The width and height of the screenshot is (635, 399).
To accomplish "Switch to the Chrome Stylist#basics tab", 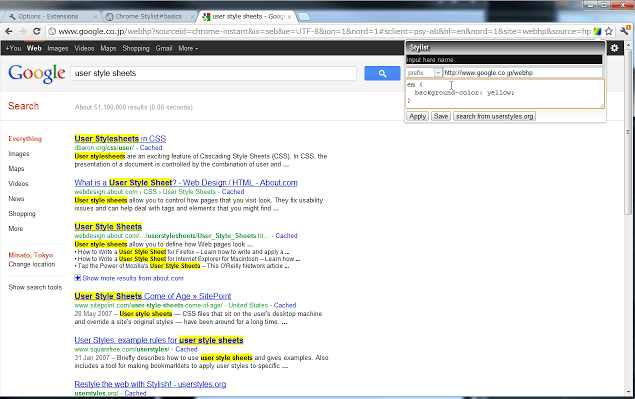I will 149,17.
